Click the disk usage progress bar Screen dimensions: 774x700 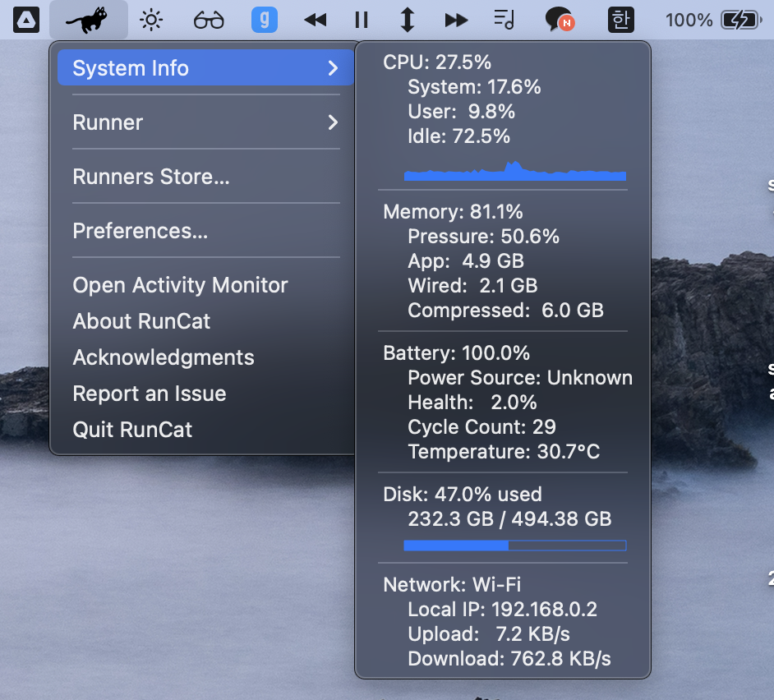[x=515, y=545]
